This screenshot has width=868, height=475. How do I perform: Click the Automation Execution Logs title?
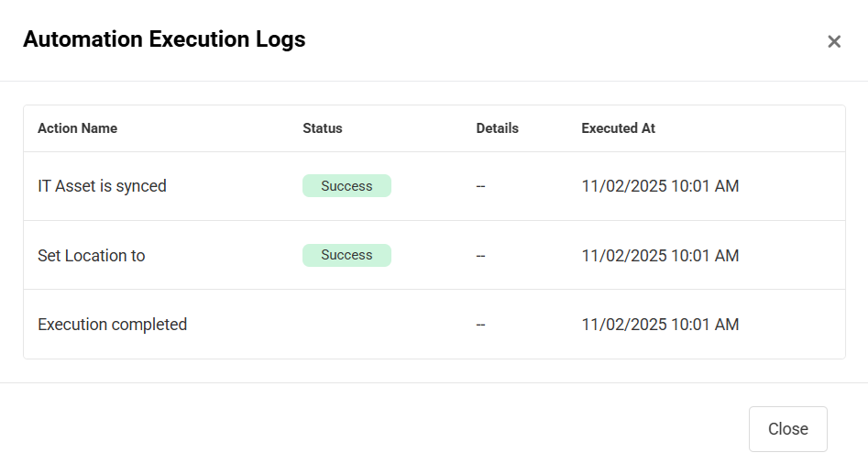pyautogui.click(x=164, y=39)
